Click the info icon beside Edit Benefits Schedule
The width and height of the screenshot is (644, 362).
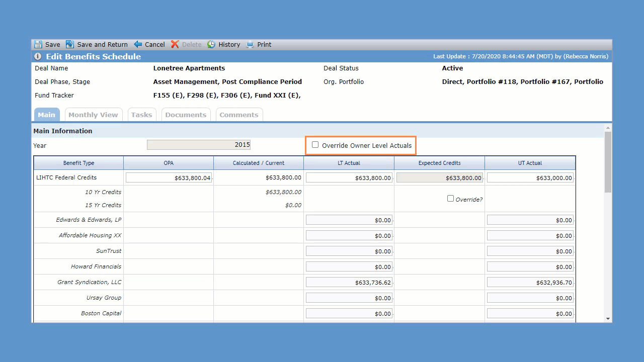pyautogui.click(x=38, y=56)
